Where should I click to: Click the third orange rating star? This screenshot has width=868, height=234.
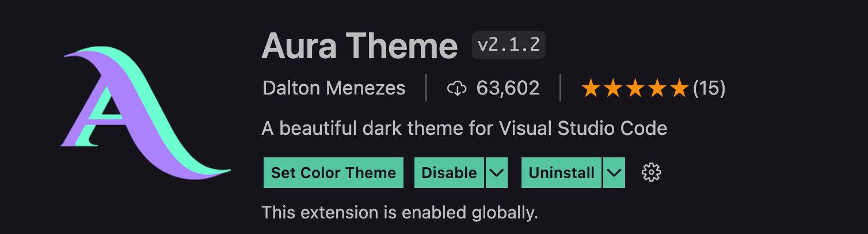click(635, 88)
